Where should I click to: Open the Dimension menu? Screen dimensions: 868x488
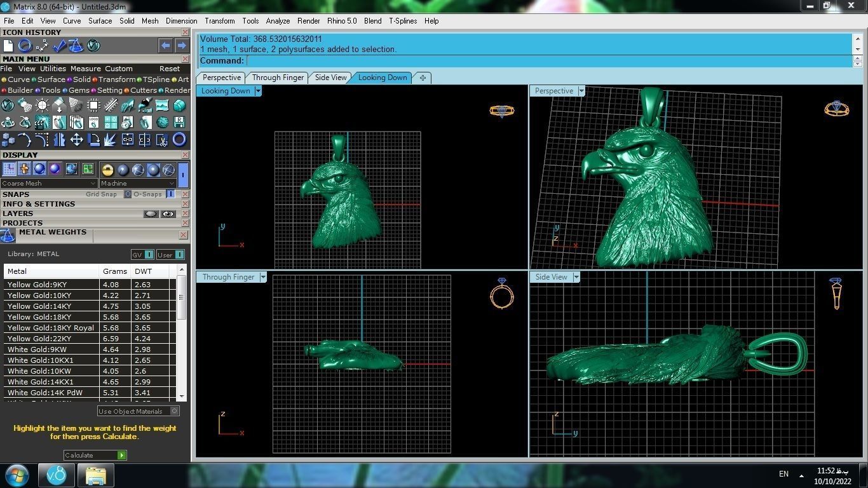coord(182,21)
